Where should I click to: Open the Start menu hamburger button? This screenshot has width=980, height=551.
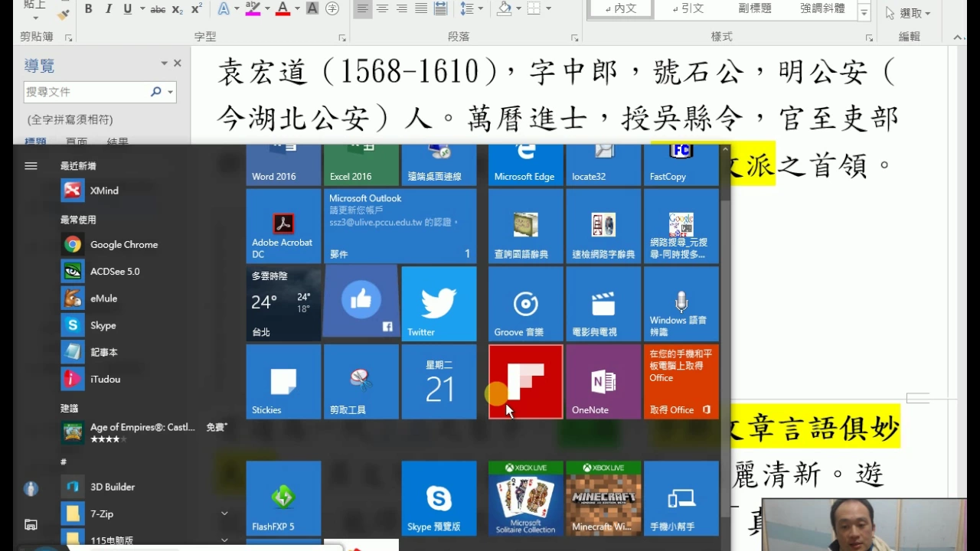coord(31,165)
